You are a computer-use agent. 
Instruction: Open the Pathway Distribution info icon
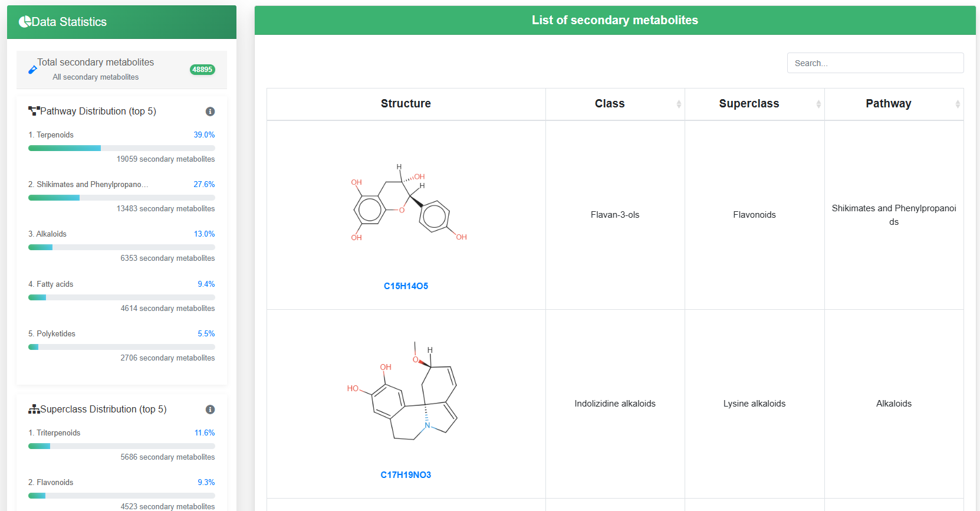click(210, 112)
